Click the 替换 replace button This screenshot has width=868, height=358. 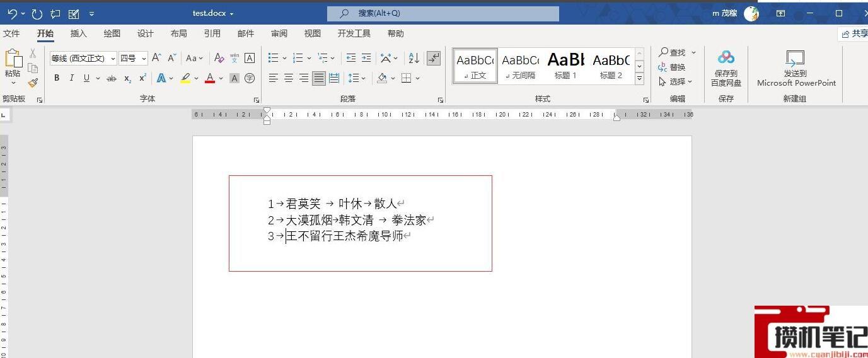click(x=672, y=67)
